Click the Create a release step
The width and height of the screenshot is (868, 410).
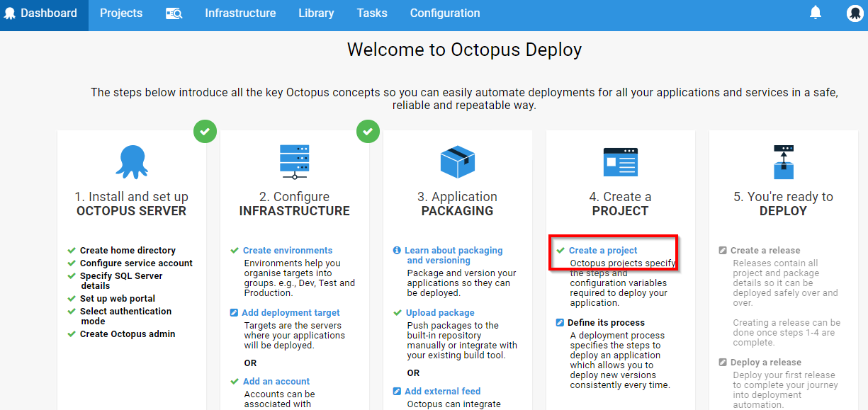(765, 251)
